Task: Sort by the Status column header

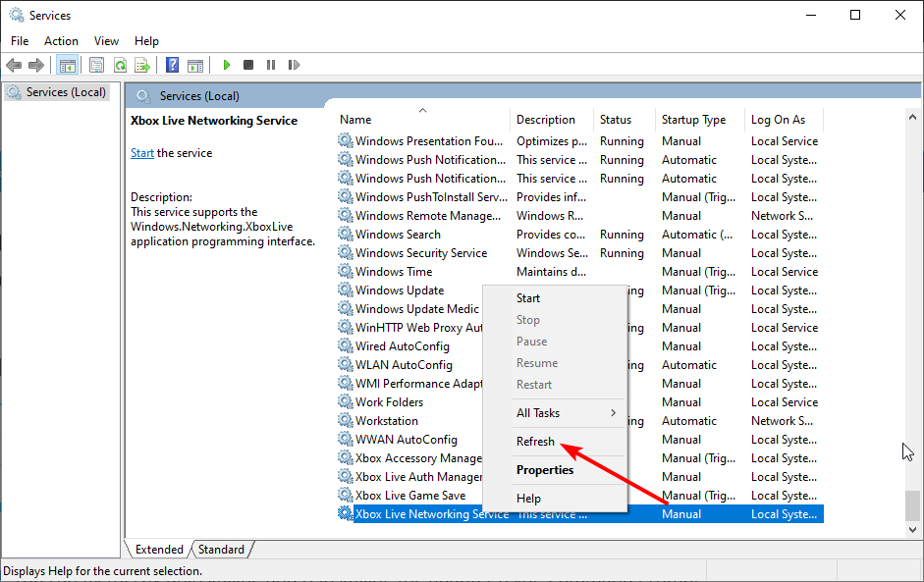Action: [625, 120]
